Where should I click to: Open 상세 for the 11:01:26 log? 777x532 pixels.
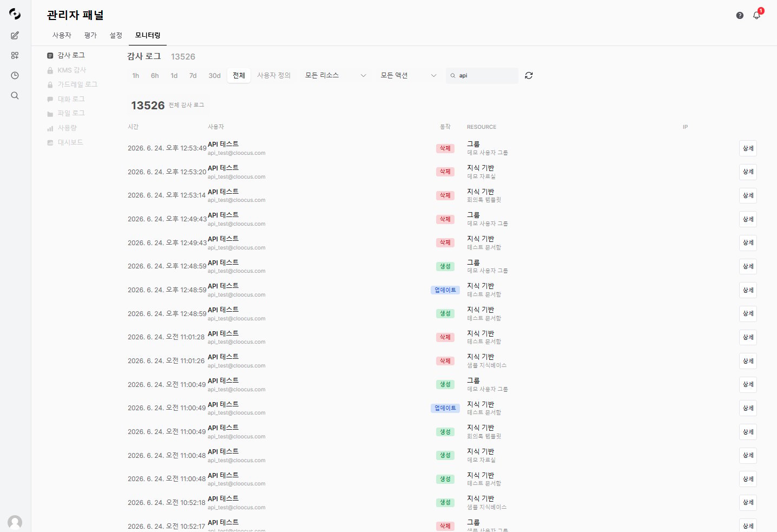pyautogui.click(x=748, y=361)
